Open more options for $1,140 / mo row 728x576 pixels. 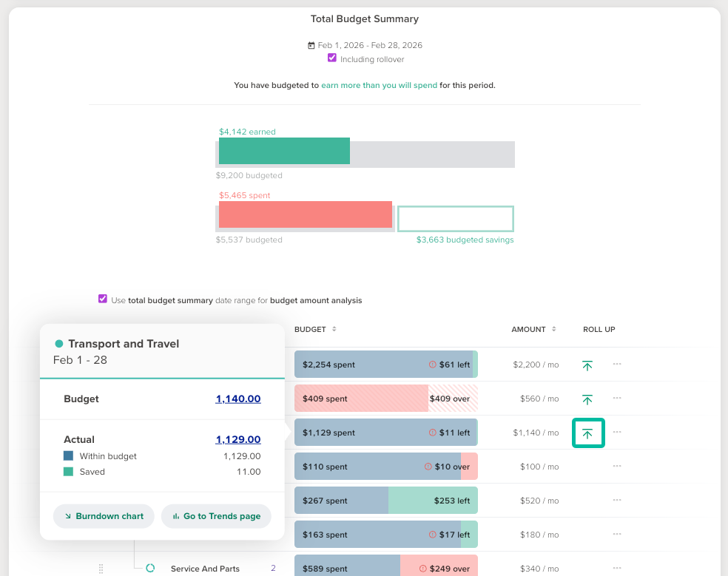tap(617, 432)
